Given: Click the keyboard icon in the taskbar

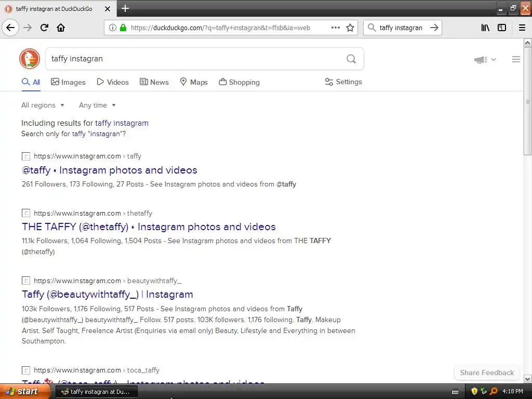Looking at the screenshot, I should pyautogui.click(x=455, y=392).
